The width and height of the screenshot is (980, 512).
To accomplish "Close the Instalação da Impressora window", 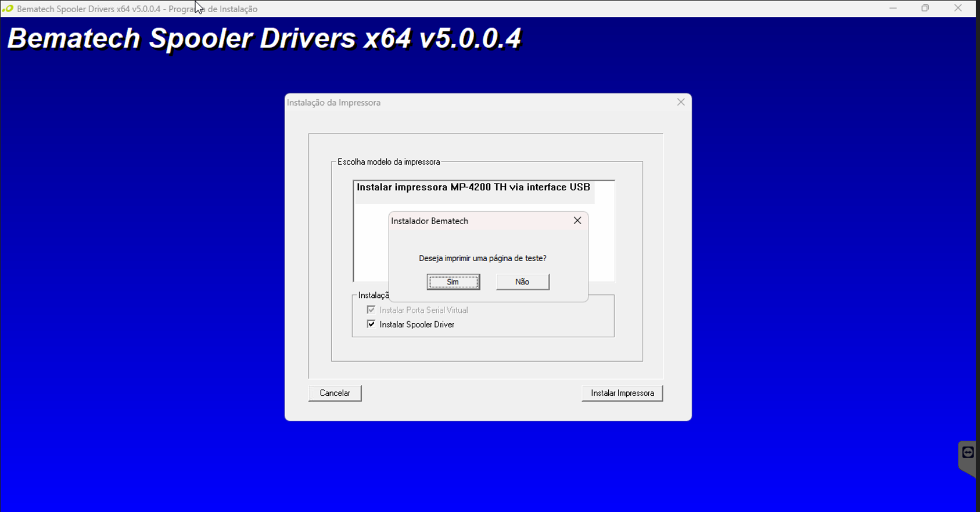I will point(681,102).
